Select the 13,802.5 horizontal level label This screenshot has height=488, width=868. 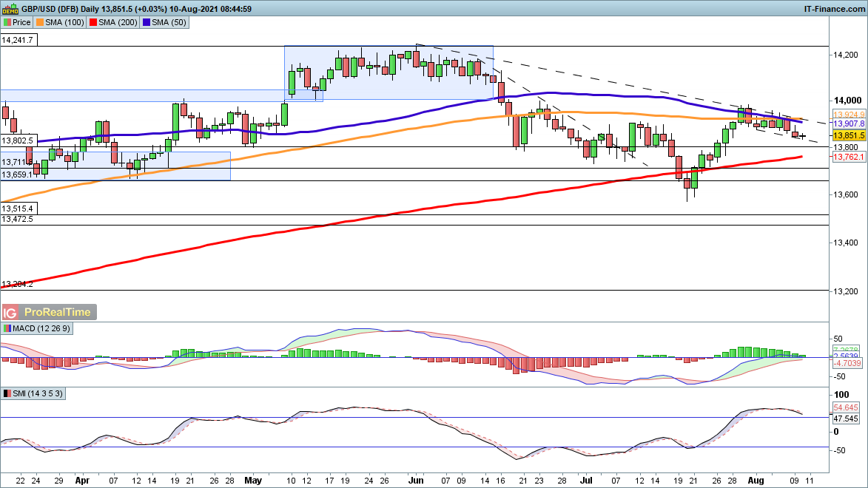click(18, 141)
